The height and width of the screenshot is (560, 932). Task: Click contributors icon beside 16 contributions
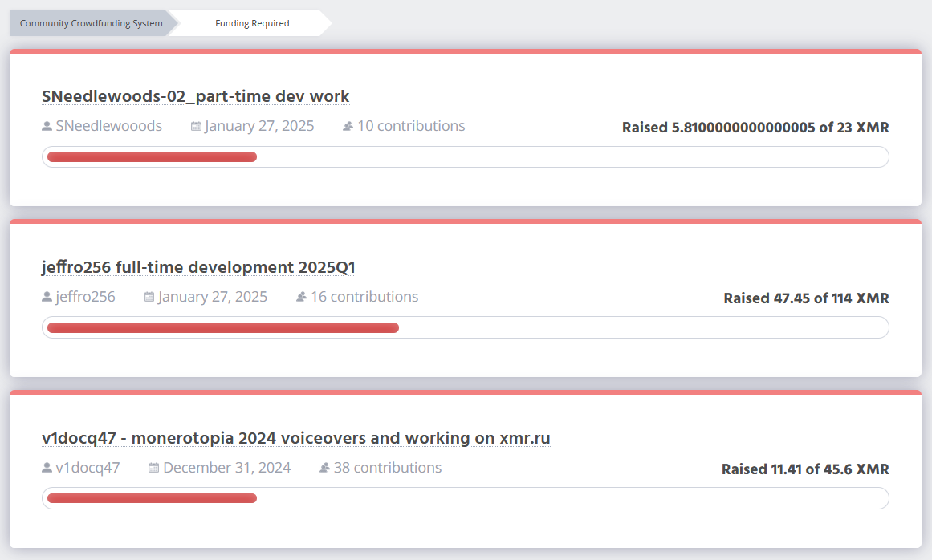301,297
